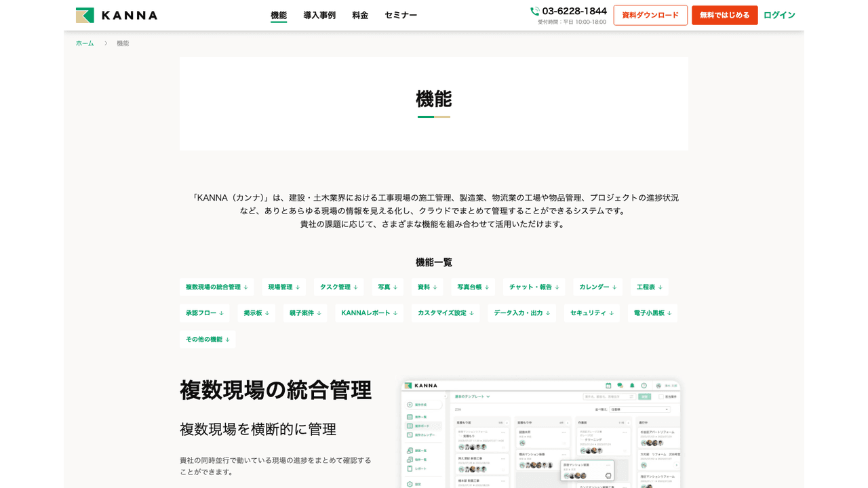Jump to the 写真 section

click(388, 287)
